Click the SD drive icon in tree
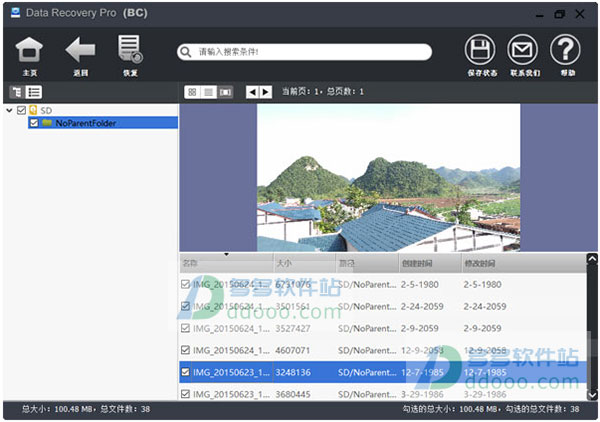The width and height of the screenshot is (600, 422). click(33, 111)
